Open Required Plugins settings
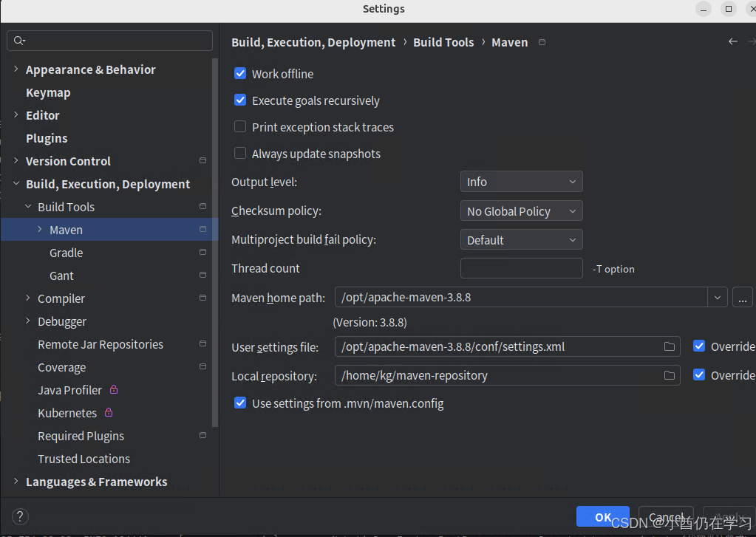 (81, 436)
